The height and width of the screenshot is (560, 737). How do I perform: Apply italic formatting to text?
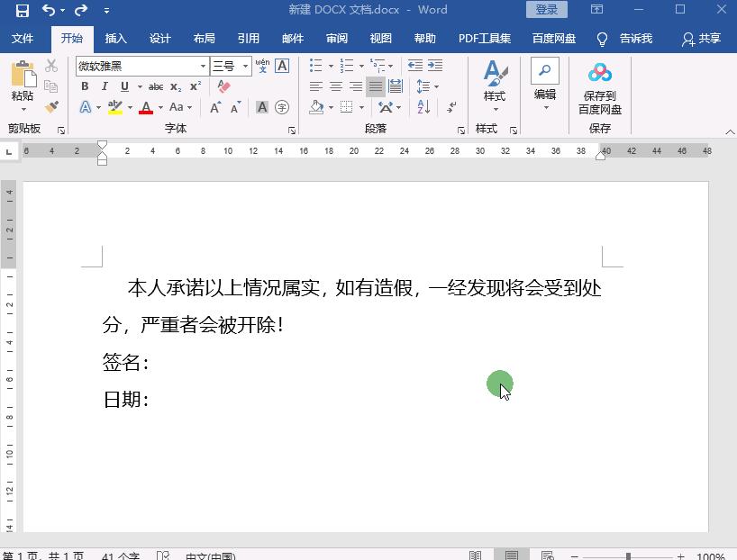click(103, 86)
